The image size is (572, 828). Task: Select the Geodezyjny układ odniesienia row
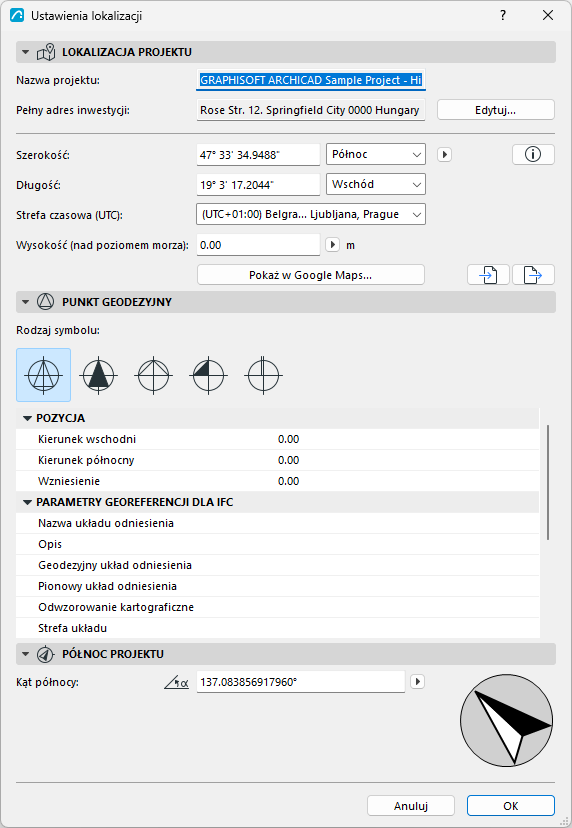point(277,566)
